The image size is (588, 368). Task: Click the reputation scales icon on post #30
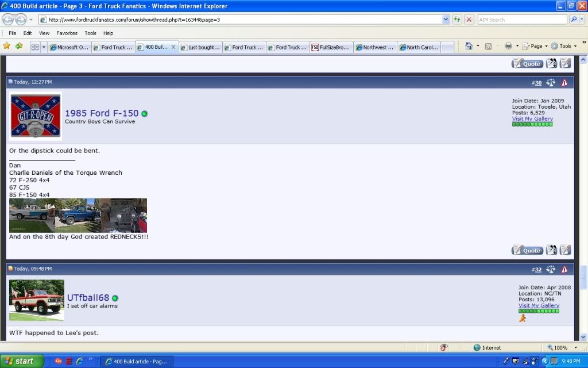[x=551, y=82]
